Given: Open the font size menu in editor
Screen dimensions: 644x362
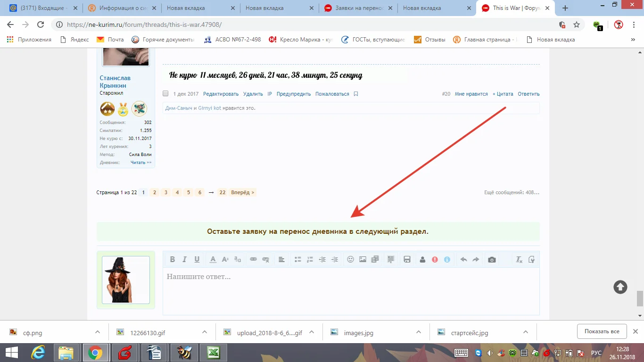Looking at the screenshot, I should coord(225,259).
